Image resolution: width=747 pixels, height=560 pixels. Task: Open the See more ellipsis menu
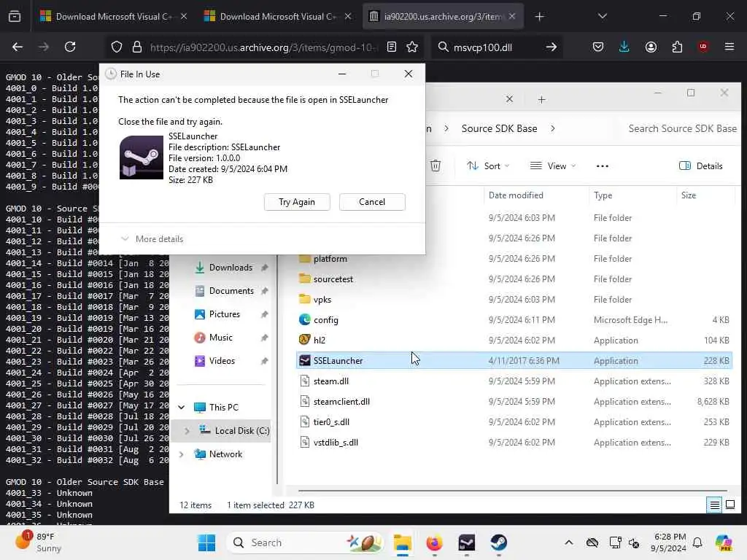pyautogui.click(x=602, y=166)
